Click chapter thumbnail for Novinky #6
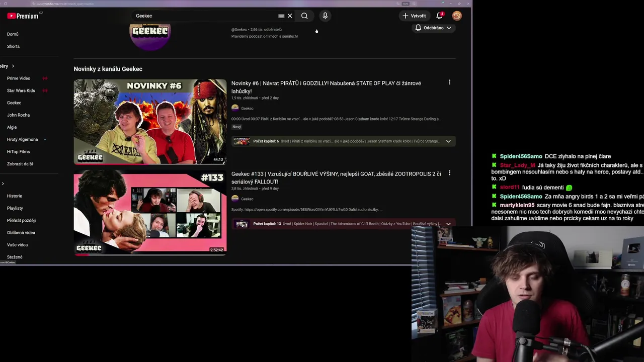The width and height of the screenshot is (644, 362). 241,141
